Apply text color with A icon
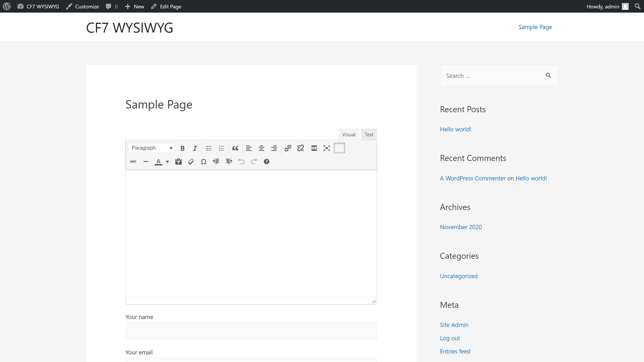Viewport: 644px width, 362px height. pos(158,161)
